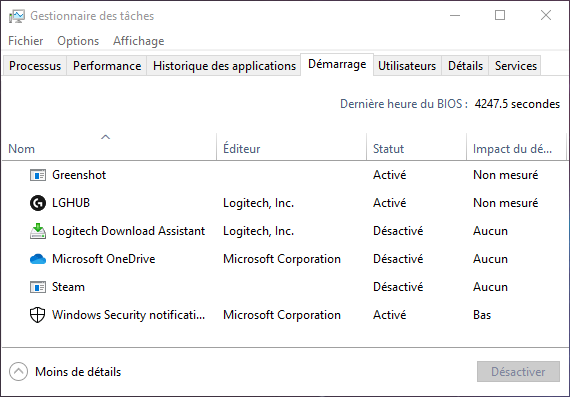Viewport: 570px width, 397px height.
Task: Click Non mesuré impact of LGHUB
Action: click(506, 203)
